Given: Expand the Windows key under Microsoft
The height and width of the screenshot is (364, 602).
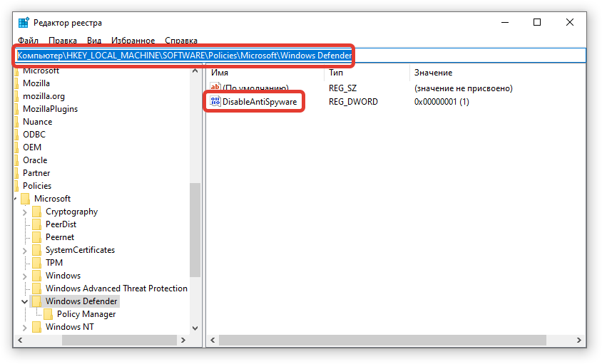Looking at the screenshot, I should (x=24, y=276).
